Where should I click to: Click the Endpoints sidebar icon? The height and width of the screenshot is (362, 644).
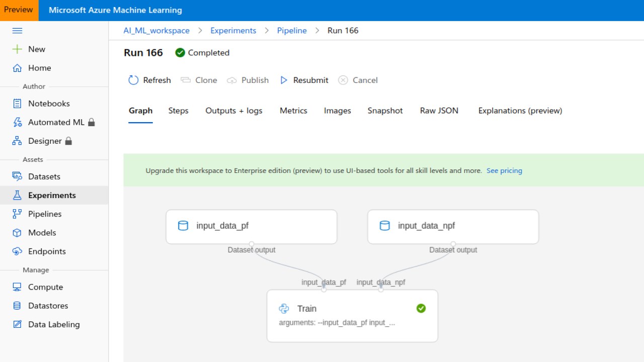click(17, 251)
